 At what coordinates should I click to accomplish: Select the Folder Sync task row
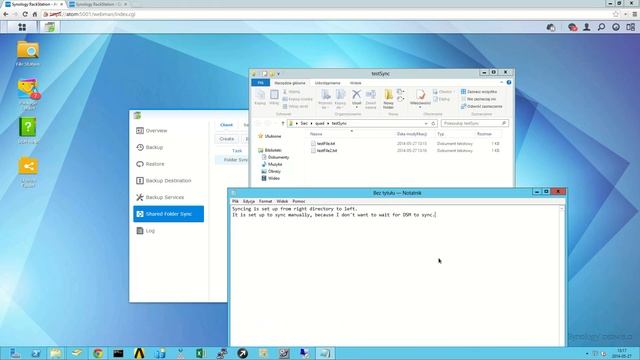pyautogui.click(x=232, y=160)
